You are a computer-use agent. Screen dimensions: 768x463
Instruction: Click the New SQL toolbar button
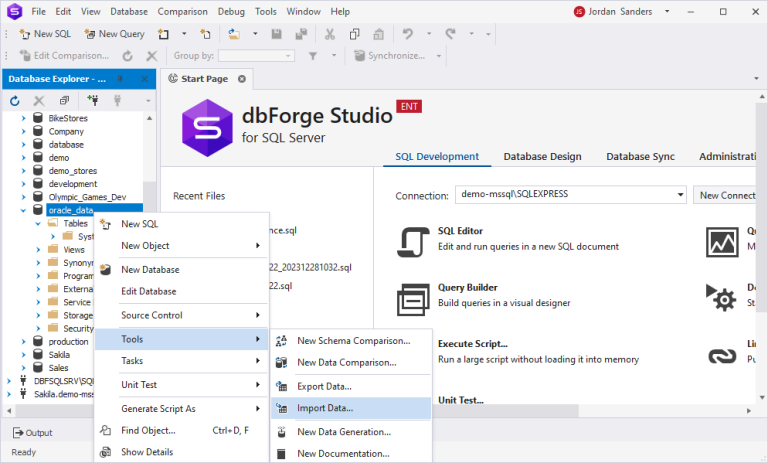(x=46, y=34)
